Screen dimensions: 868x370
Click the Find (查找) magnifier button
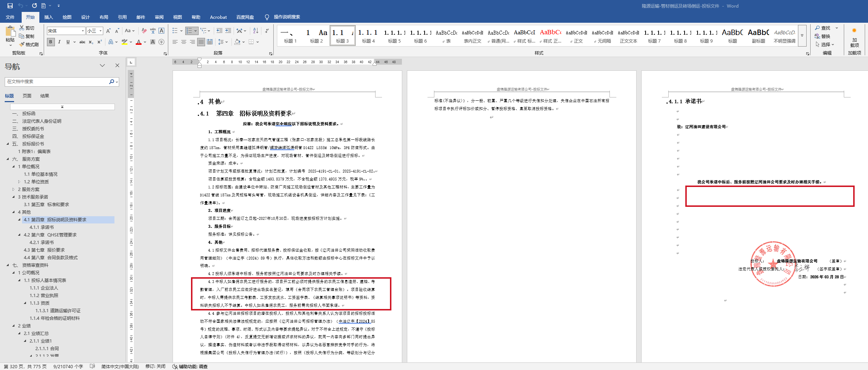click(x=823, y=28)
